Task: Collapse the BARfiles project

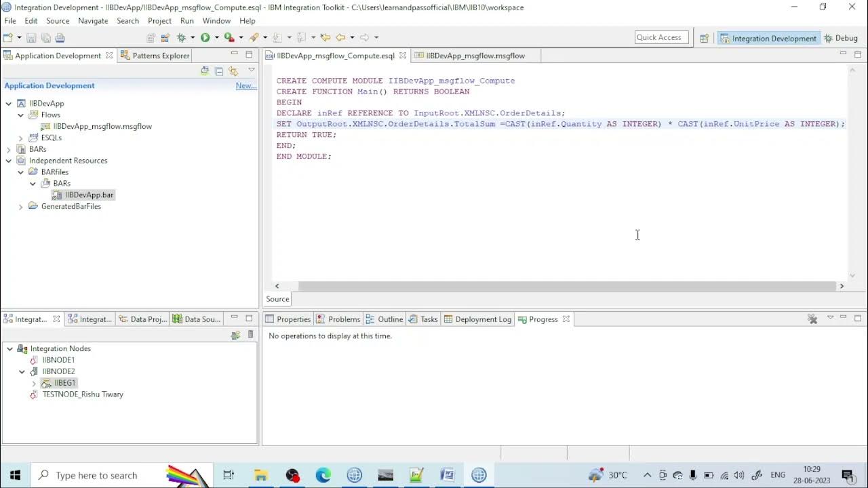Action: 21,172
